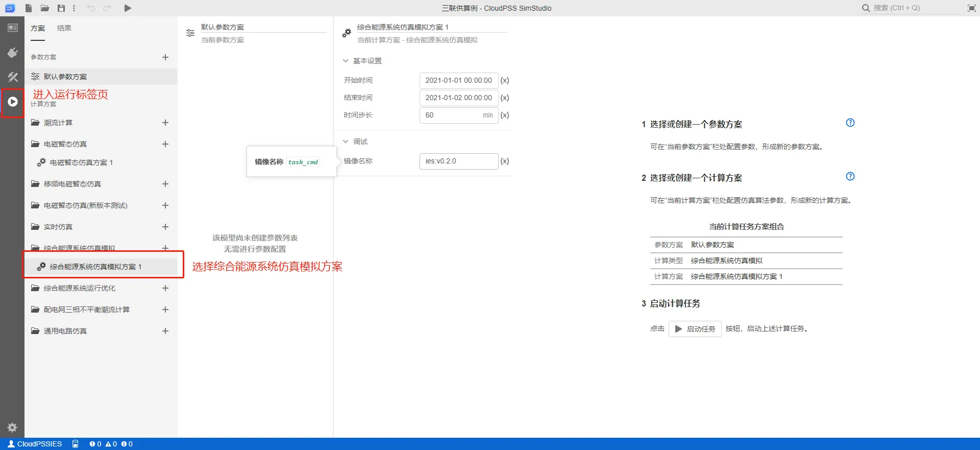Edit the 镜像名称 field ies:v0.2.0
The width and height of the screenshot is (980, 450).
point(459,161)
